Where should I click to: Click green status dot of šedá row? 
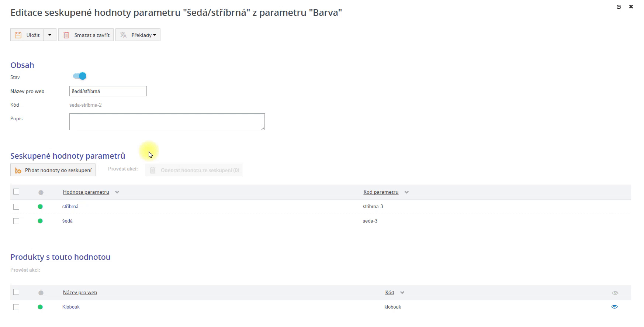(40, 221)
